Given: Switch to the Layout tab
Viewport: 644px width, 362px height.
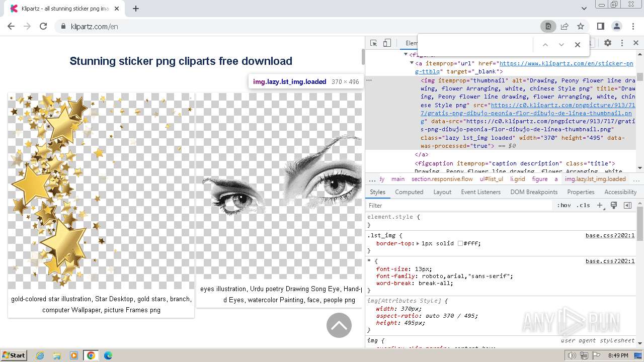Looking at the screenshot, I should click(442, 192).
